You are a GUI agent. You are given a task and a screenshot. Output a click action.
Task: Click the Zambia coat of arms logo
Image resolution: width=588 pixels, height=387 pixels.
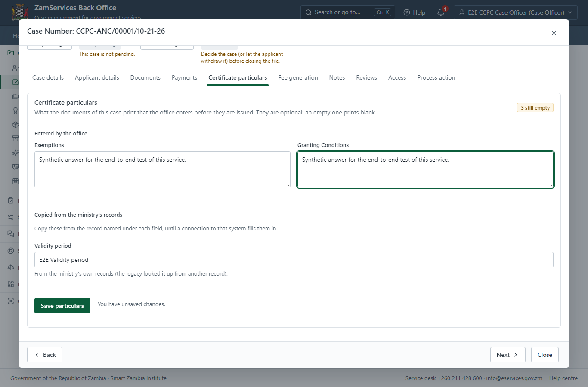[x=20, y=12]
